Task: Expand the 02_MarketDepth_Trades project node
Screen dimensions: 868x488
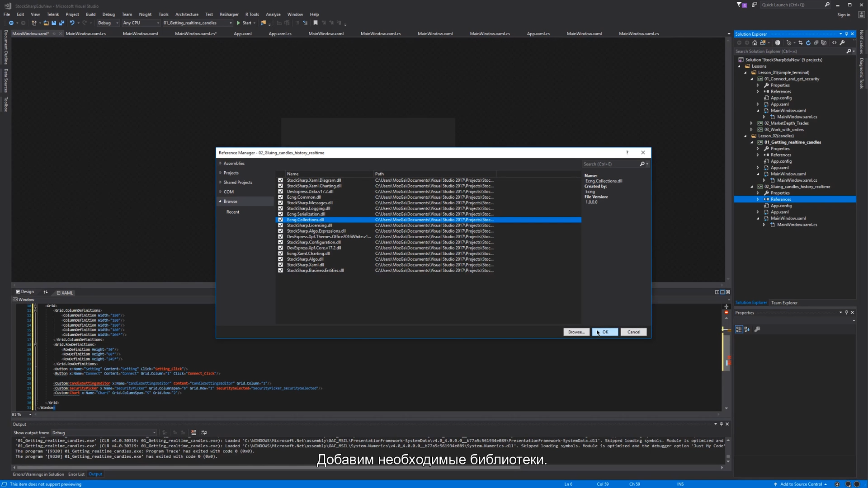Action: 752,123
